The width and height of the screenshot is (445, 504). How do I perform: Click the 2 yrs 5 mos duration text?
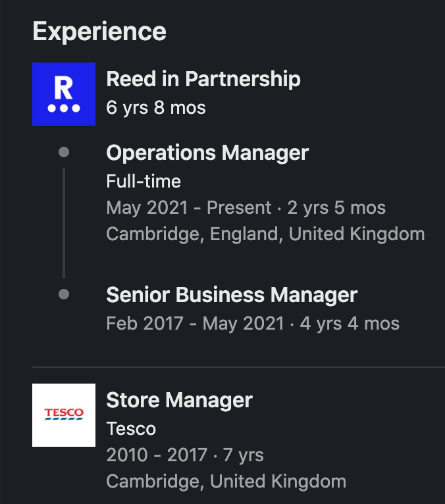pyautogui.click(x=336, y=208)
